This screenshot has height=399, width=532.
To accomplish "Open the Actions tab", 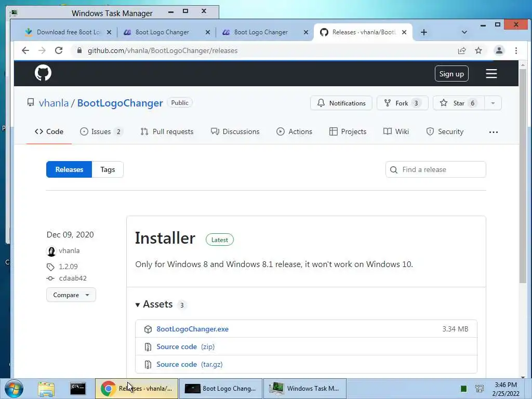I will click(294, 131).
